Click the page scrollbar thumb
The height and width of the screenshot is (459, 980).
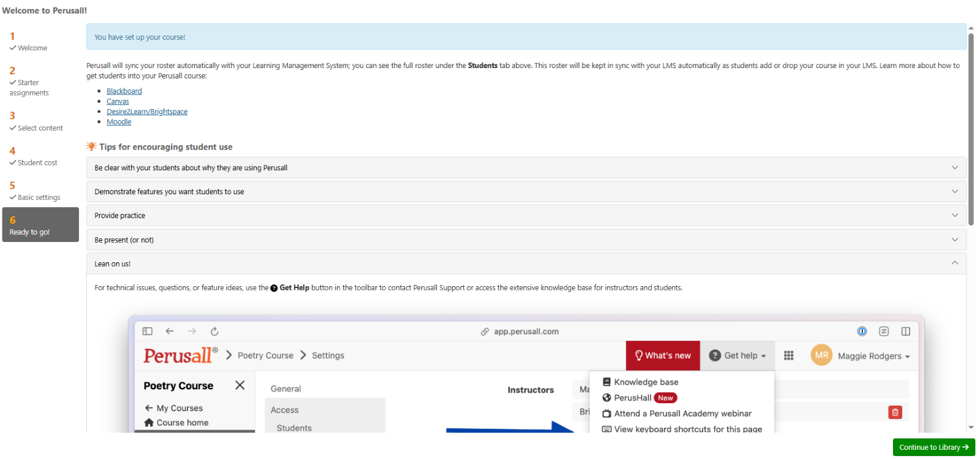pos(971,129)
